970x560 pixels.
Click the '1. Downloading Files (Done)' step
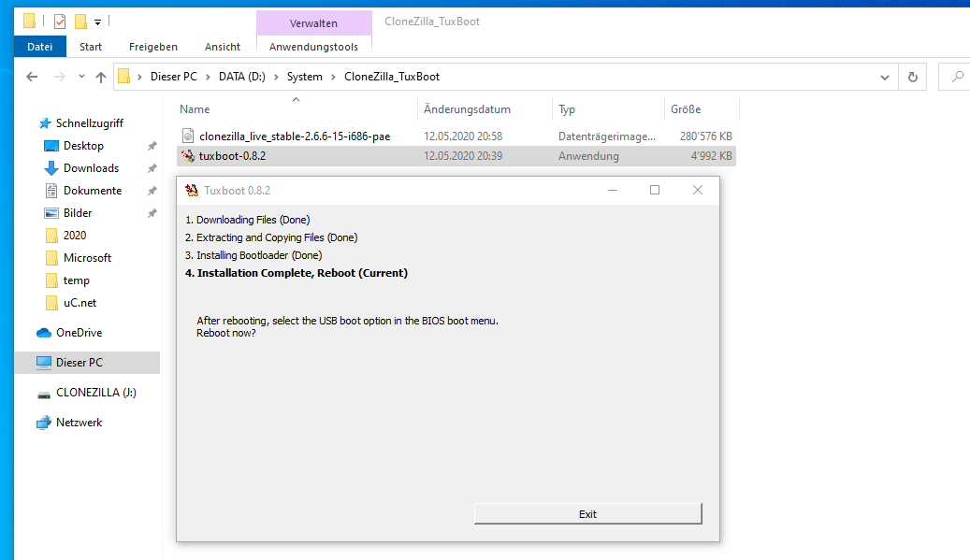click(248, 220)
